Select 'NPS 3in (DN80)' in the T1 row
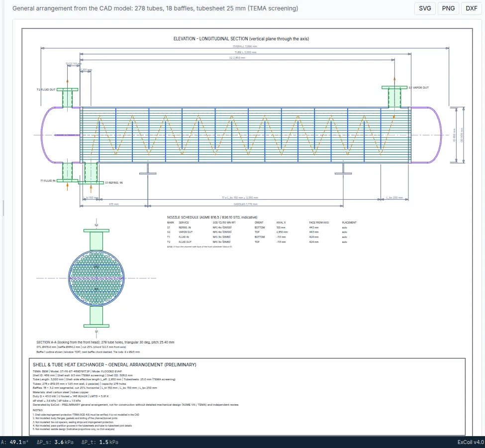This screenshot has height=448, width=485. 222,237
